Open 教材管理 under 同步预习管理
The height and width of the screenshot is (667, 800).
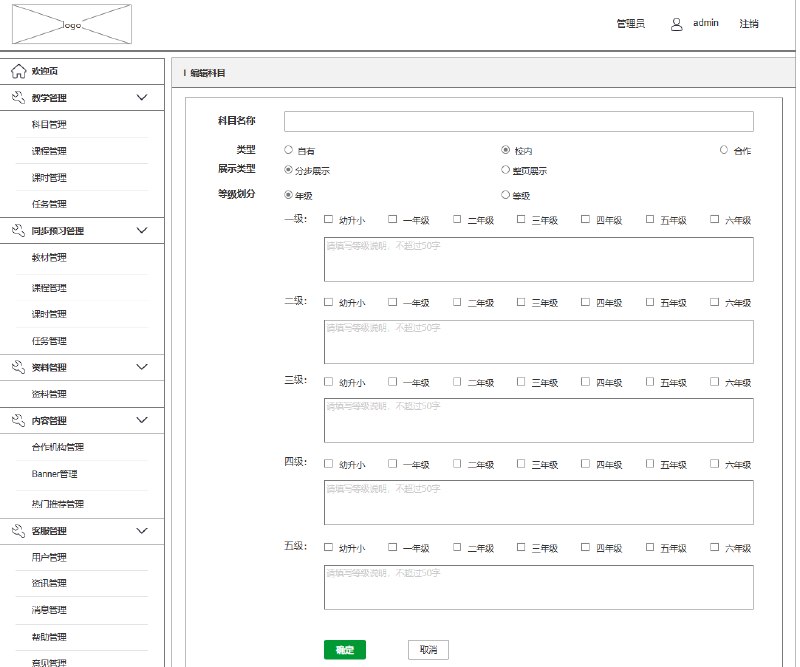[x=49, y=258]
